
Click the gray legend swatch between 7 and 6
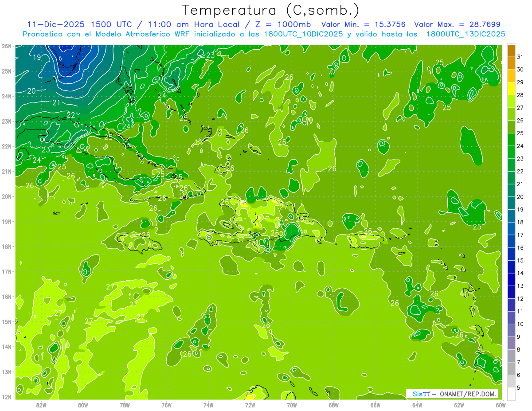pyautogui.click(x=511, y=368)
